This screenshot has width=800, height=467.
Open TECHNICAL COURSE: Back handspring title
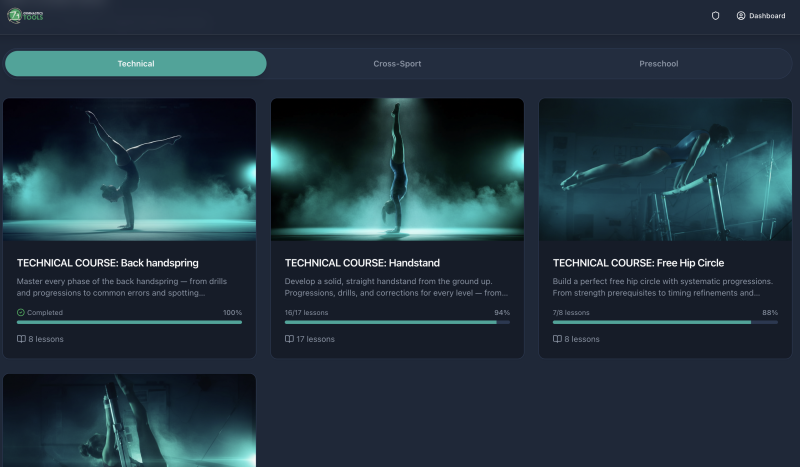(x=108, y=263)
